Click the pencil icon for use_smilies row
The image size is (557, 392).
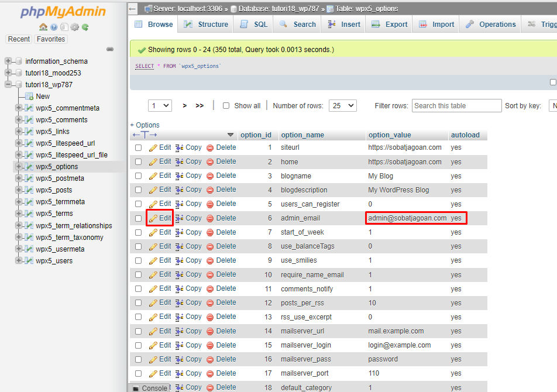[153, 260]
